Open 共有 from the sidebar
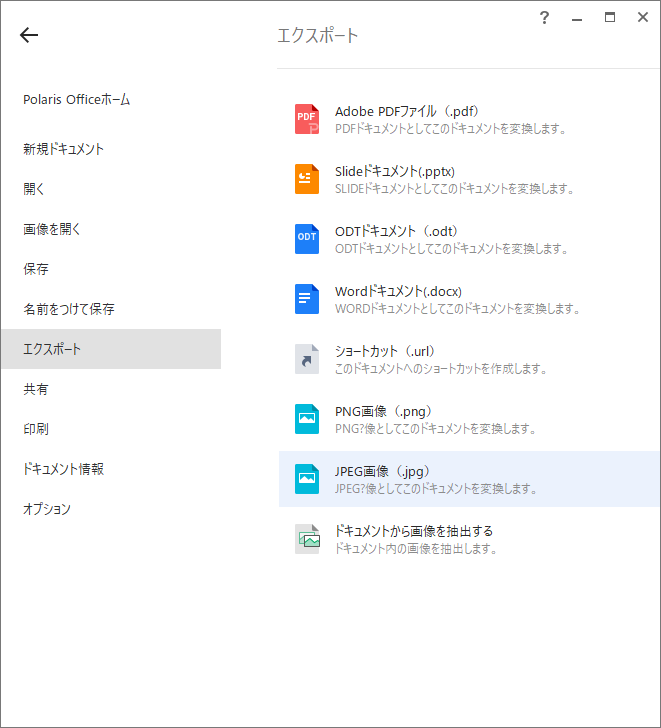Image resolution: width=661 pixels, height=728 pixels. 36,389
